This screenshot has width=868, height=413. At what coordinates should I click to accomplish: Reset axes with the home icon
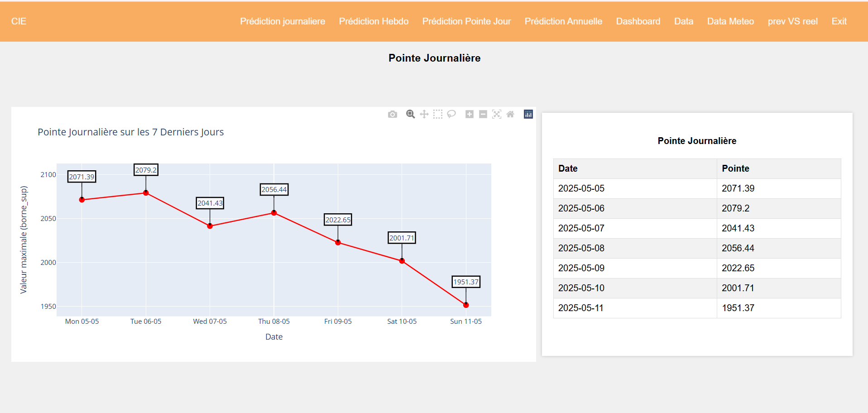[510, 114]
